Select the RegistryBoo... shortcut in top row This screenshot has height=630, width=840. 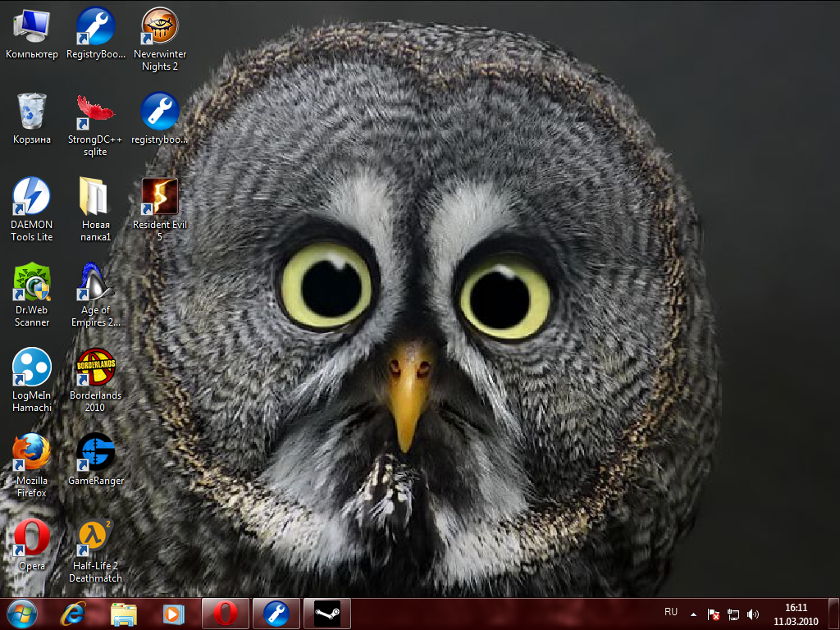pyautogui.click(x=95, y=34)
